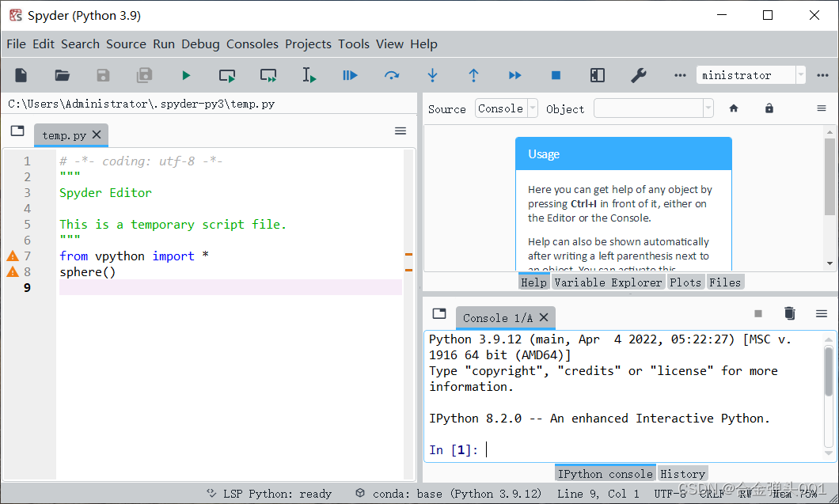
Task: Open the Help pane options hamburger menu
Action: coord(822,108)
